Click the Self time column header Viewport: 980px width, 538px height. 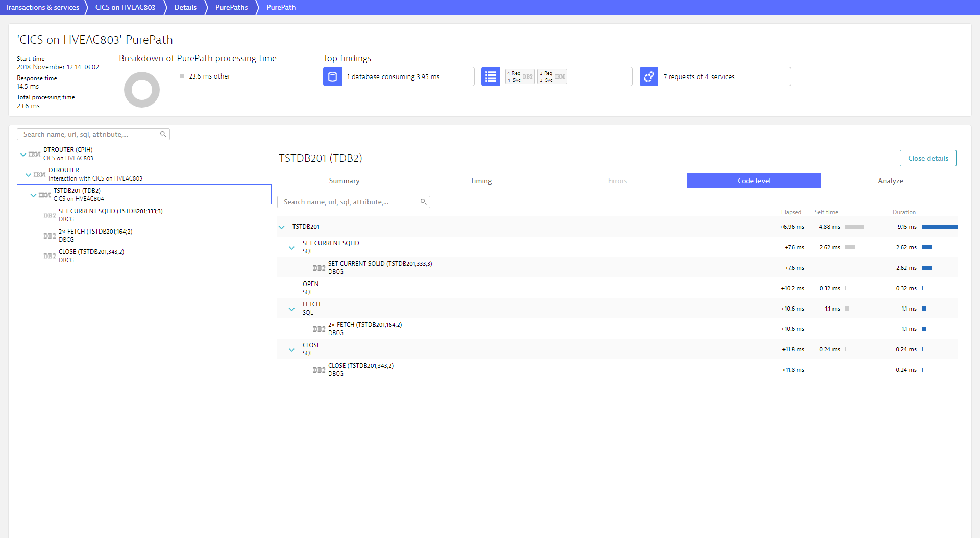click(x=826, y=212)
